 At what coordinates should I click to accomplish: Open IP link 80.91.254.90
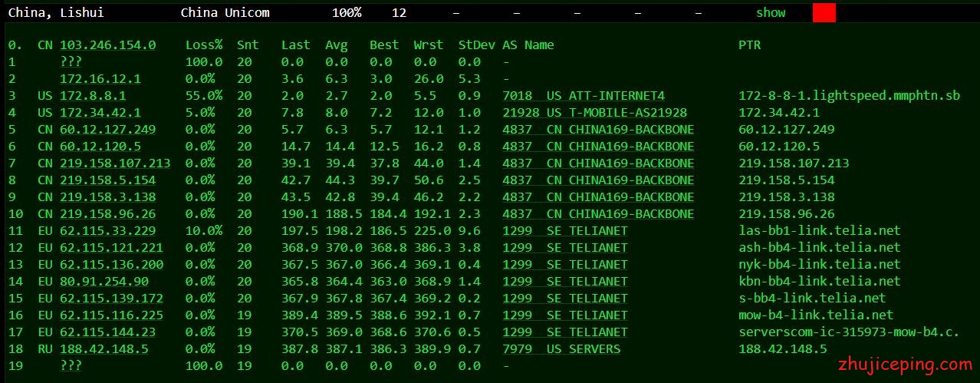pos(104,282)
